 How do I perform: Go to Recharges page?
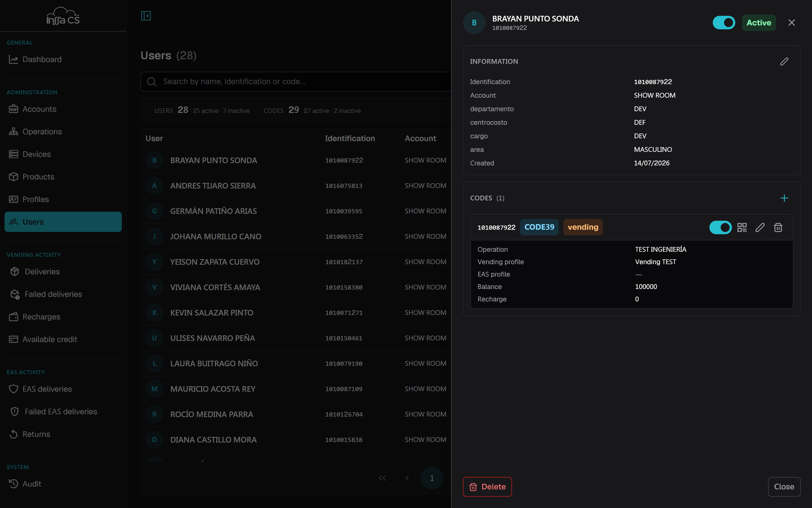(63, 317)
